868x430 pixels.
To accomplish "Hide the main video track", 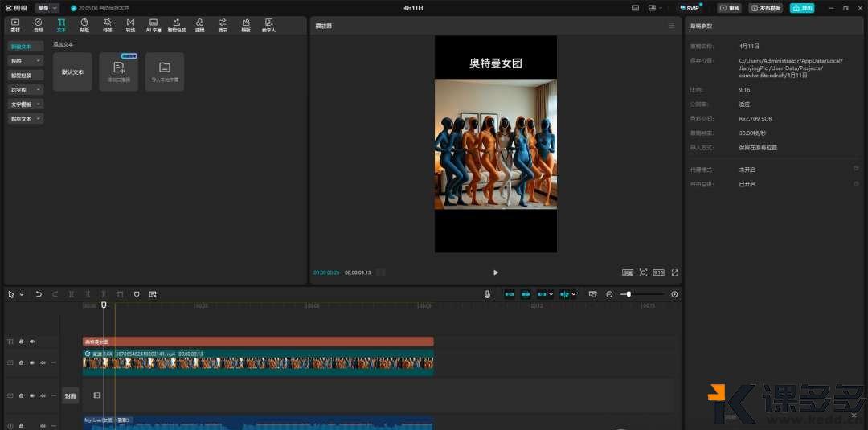I will [32, 362].
